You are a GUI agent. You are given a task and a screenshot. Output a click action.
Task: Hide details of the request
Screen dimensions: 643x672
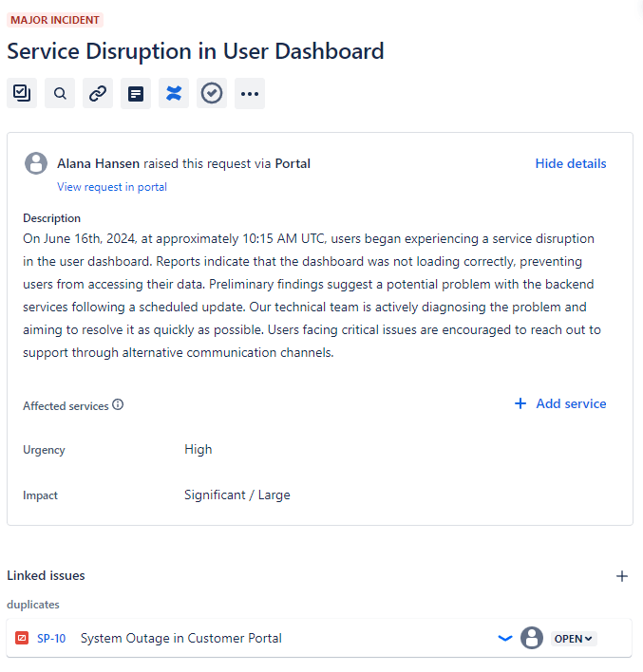click(570, 163)
